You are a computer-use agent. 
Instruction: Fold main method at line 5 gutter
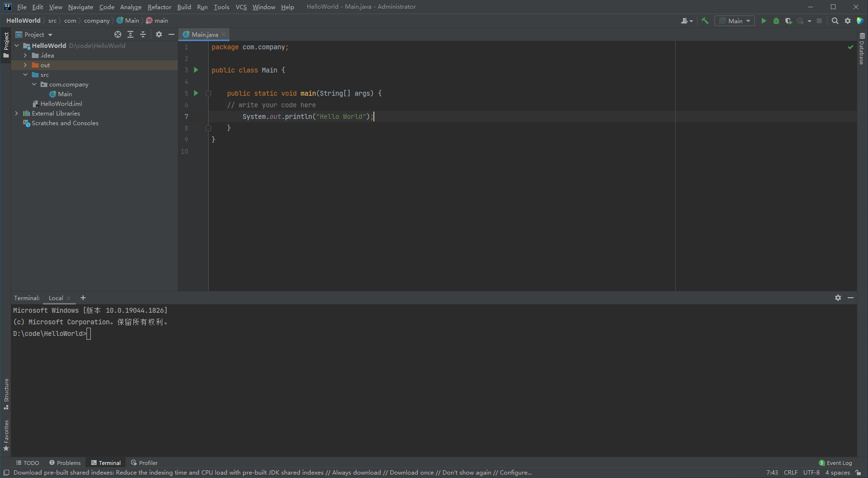208,93
